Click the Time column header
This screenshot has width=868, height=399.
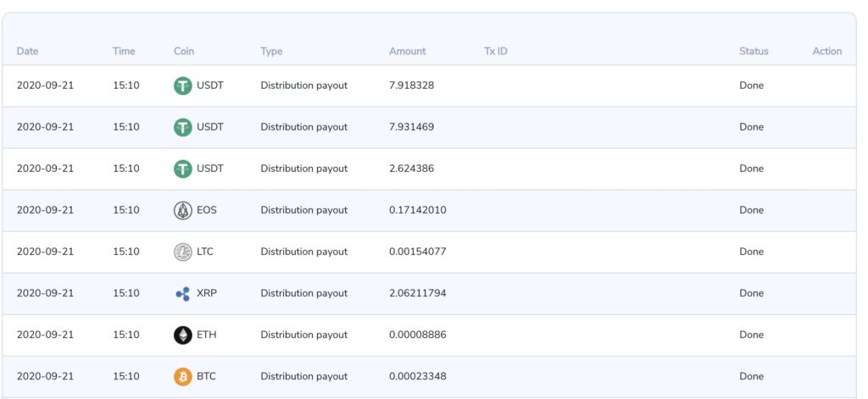tap(124, 52)
